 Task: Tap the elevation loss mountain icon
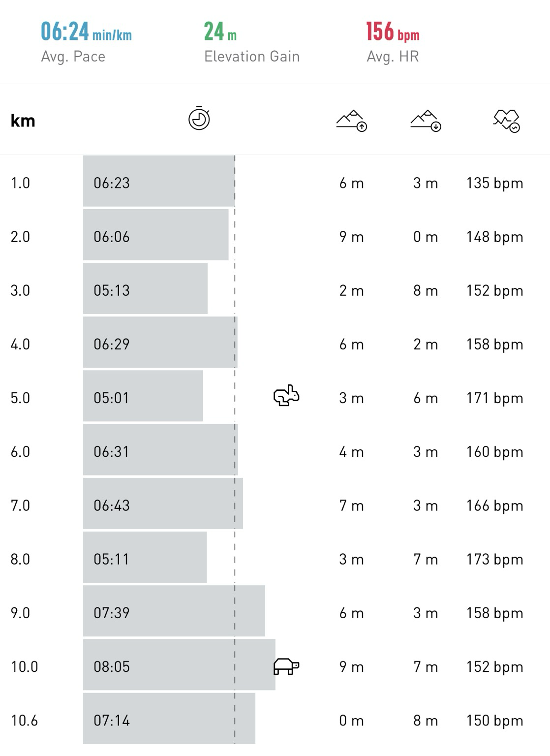(426, 121)
